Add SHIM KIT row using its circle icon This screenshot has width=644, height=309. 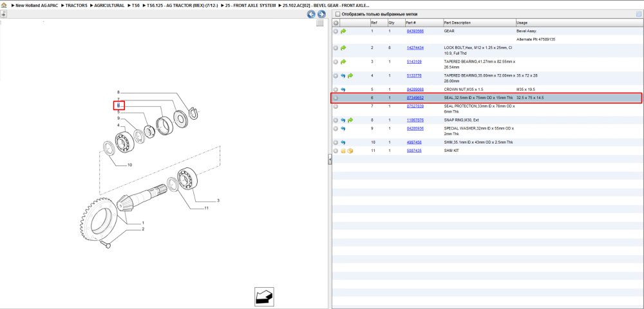click(336, 151)
